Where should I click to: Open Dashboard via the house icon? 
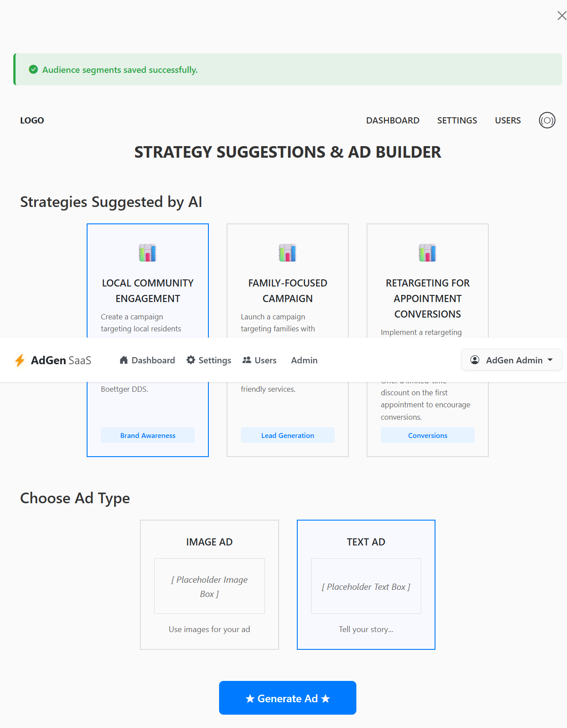[x=124, y=360]
